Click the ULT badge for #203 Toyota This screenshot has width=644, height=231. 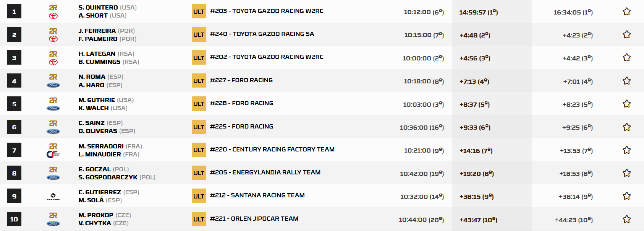(x=199, y=11)
